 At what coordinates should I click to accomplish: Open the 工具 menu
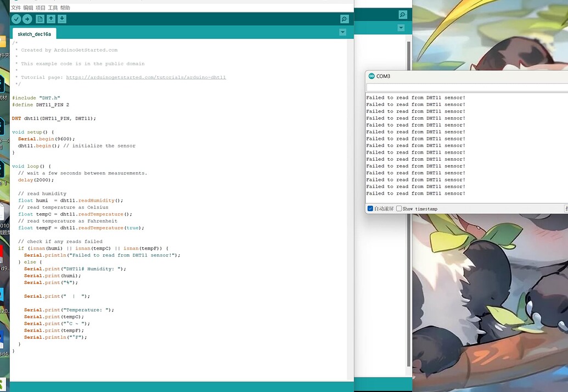53,8
